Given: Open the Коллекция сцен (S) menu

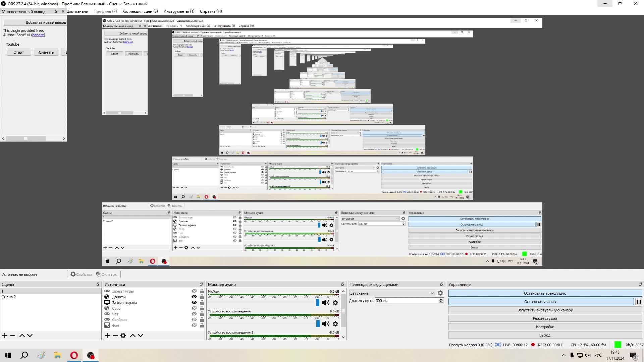Looking at the screenshot, I should [x=140, y=11].
